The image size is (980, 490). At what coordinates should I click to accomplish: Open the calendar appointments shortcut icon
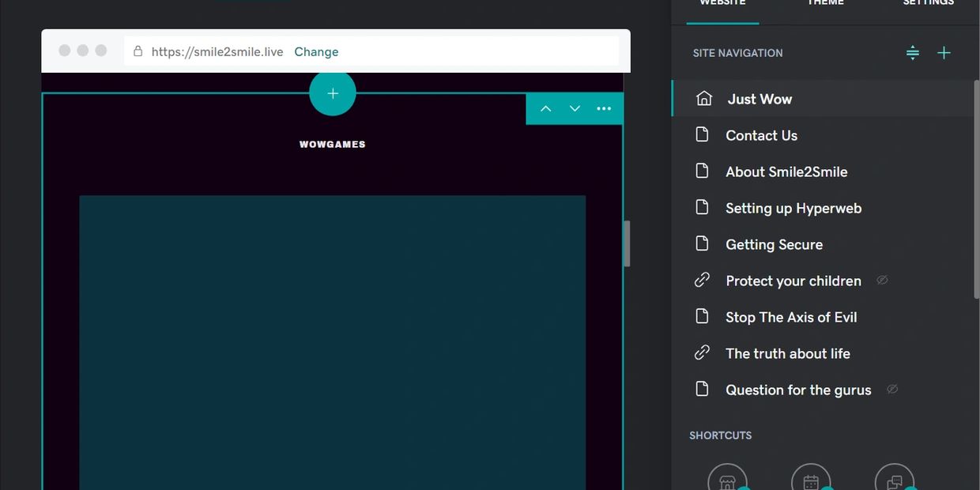point(811,479)
